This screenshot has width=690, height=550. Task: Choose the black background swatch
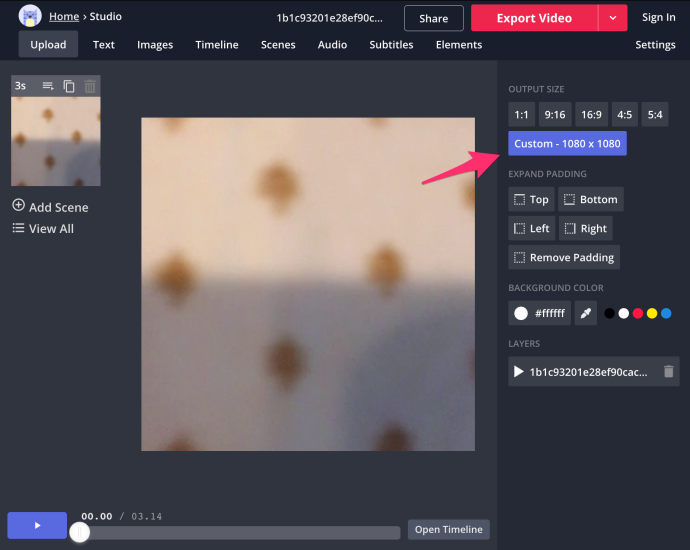609,313
